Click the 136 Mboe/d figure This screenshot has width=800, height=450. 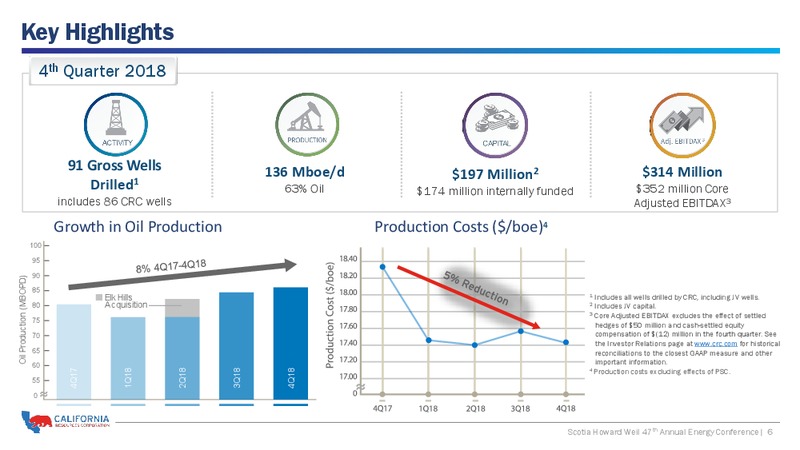click(x=305, y=172)
